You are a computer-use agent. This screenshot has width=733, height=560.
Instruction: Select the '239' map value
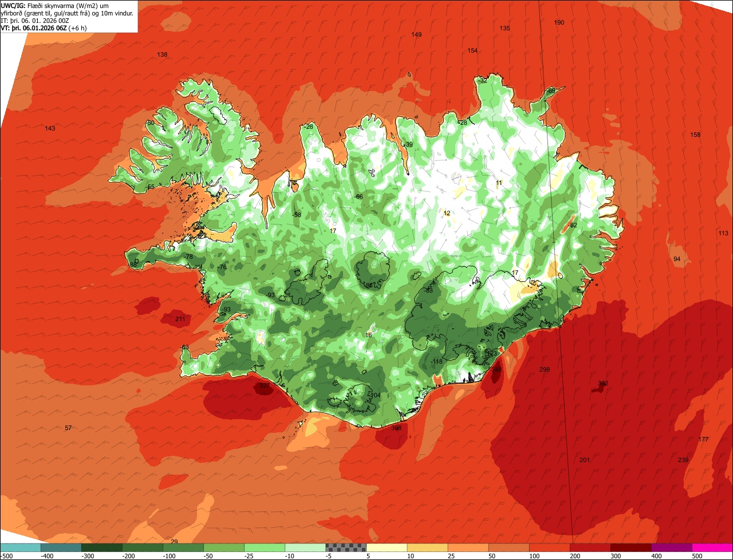click(x=683, y=460)
